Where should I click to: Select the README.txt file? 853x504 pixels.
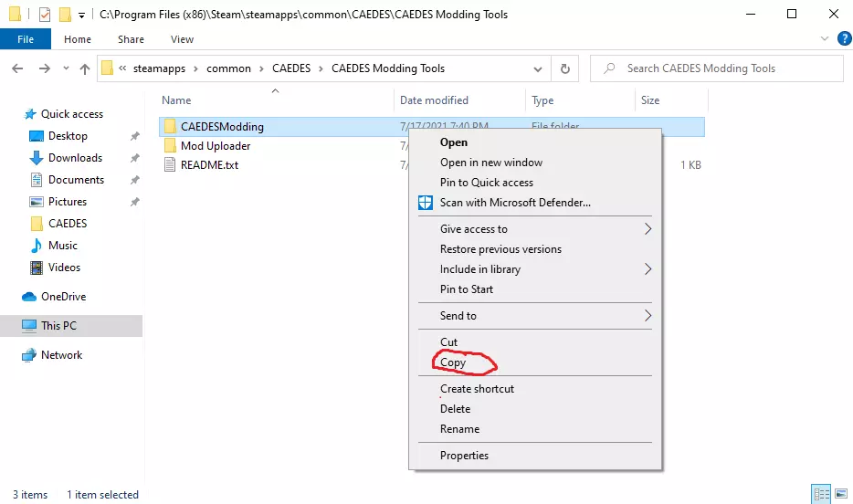point(209,164)
